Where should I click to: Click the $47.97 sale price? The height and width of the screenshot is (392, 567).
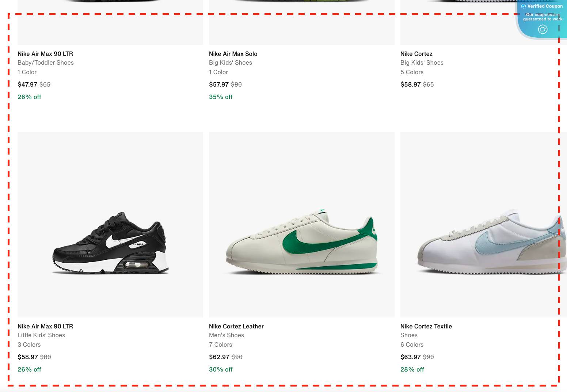click(27, 84)
